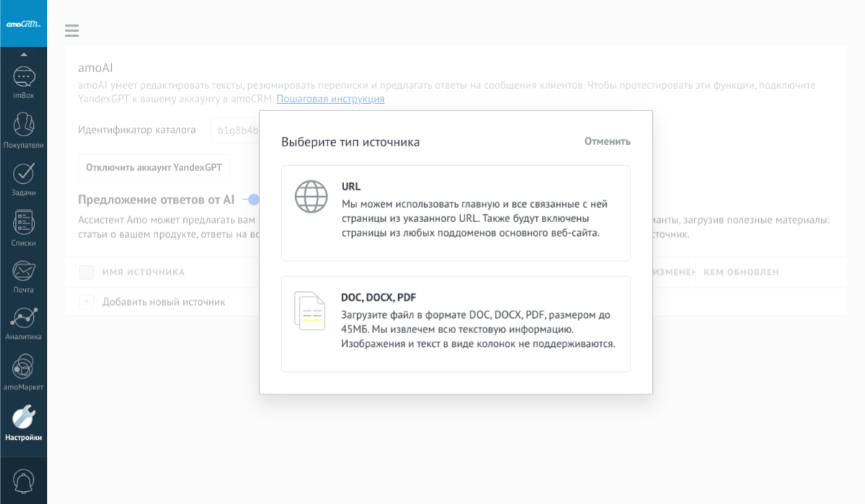Toggle the hamburger menu button
Image resolution: width=865 pixels, height=504 pixels.
[71, 30]
